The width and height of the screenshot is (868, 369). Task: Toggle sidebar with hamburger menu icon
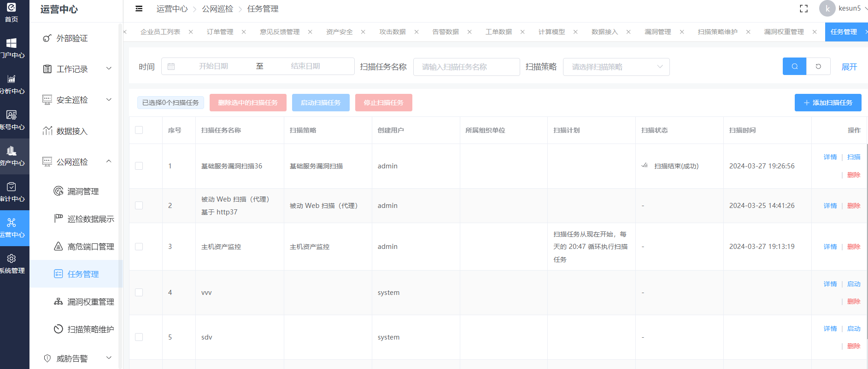point(139,9)
